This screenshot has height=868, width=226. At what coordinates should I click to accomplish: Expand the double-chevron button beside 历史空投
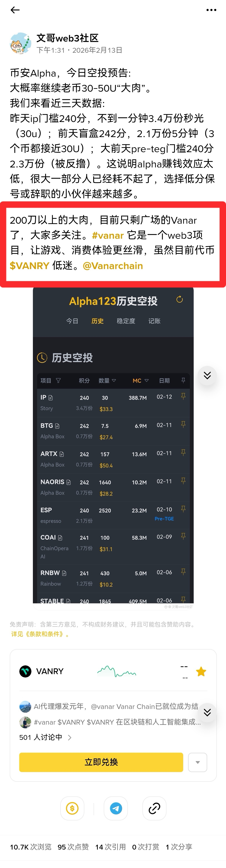click(x=207, y=375)
